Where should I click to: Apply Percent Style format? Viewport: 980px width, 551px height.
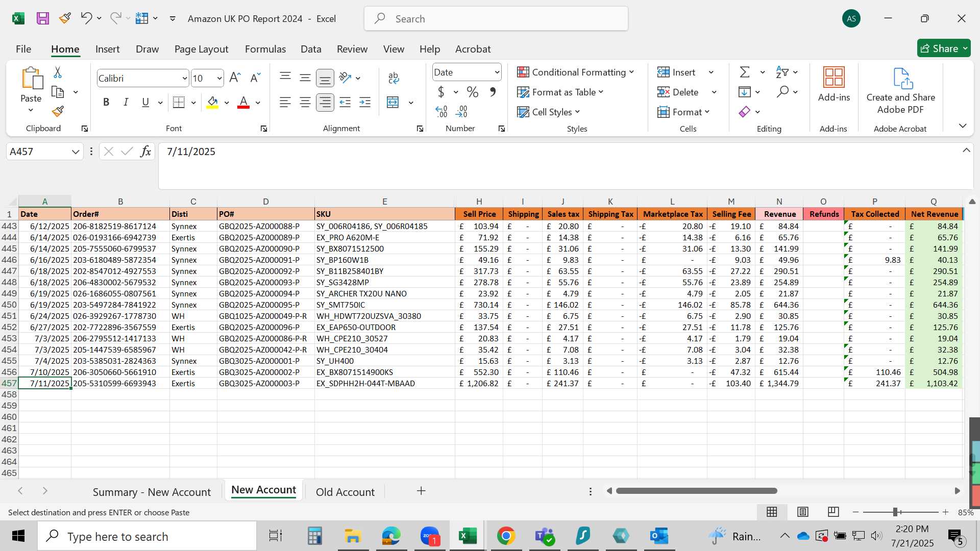(473, 92)
